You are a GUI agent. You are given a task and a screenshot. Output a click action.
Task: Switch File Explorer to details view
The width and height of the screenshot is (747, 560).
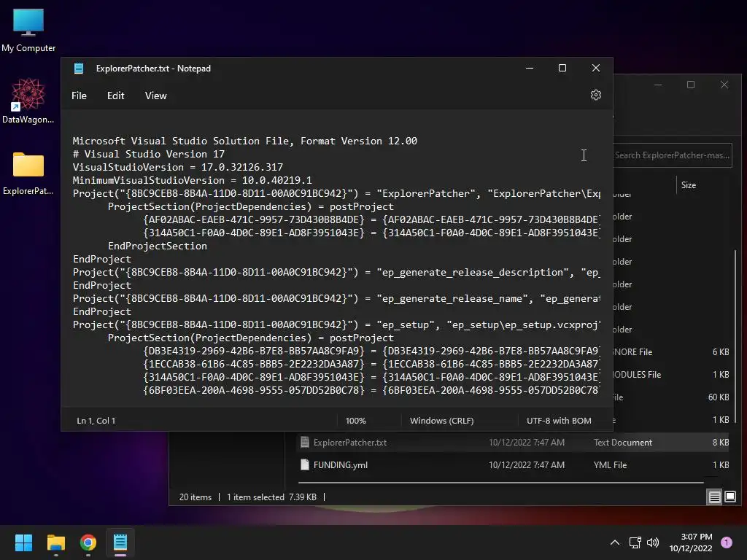(715, 497)
